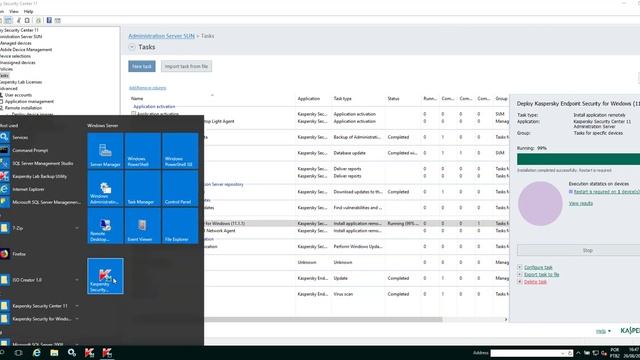The image size is (640, 360).
Task: Click Import task from file button
Action: (186, 66)
